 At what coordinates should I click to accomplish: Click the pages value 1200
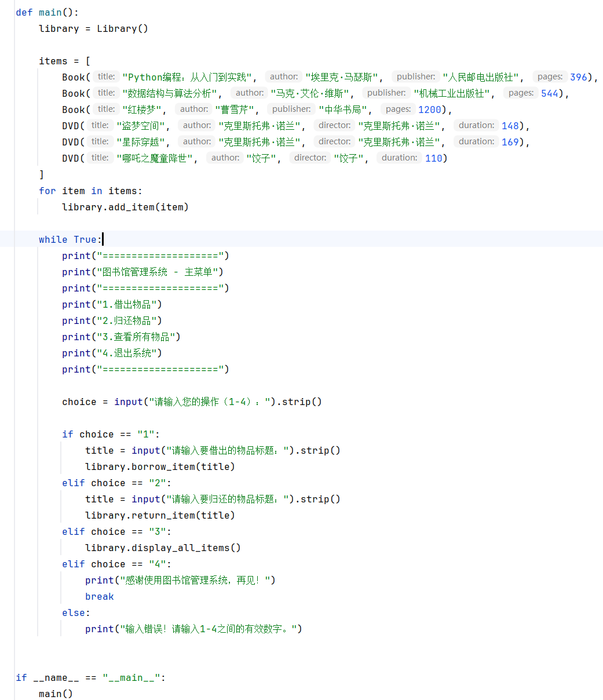coord(430,110)
